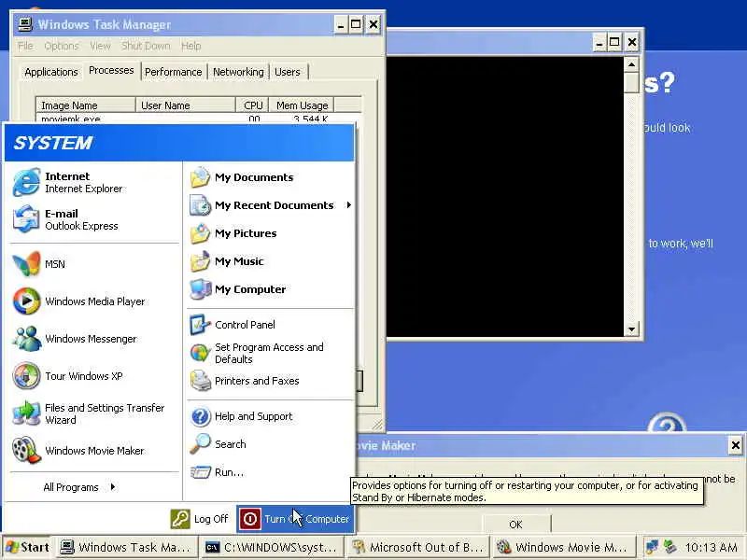Screen dimensions: 747x560
Task: Launch Outlook Express E-mail entry
Action: pyautogui.click(x=65, y=219)
